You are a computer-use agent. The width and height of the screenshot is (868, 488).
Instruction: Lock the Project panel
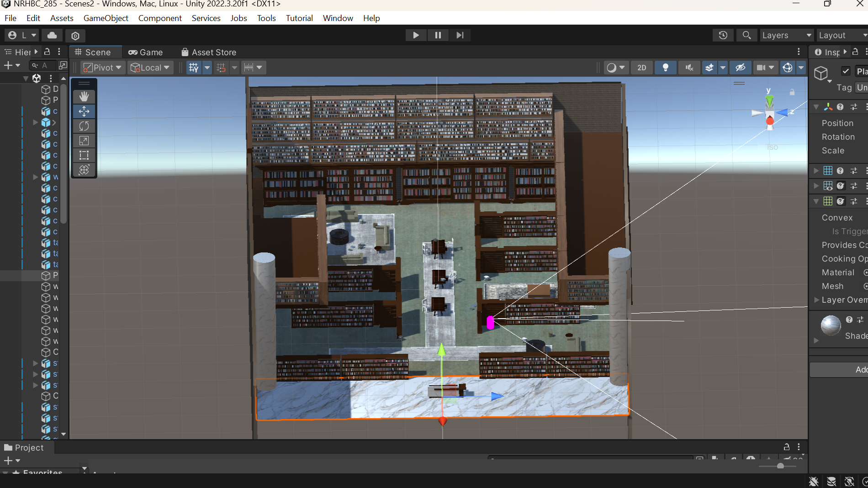click(x=787, y=447)
